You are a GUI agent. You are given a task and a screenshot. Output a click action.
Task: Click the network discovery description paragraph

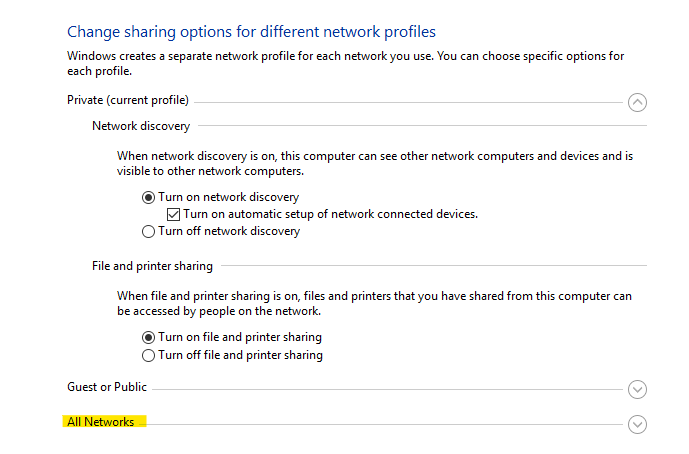point(375,163)
